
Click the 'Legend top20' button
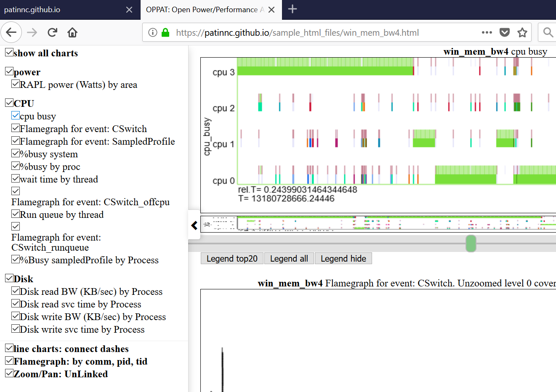coord(232,258)
